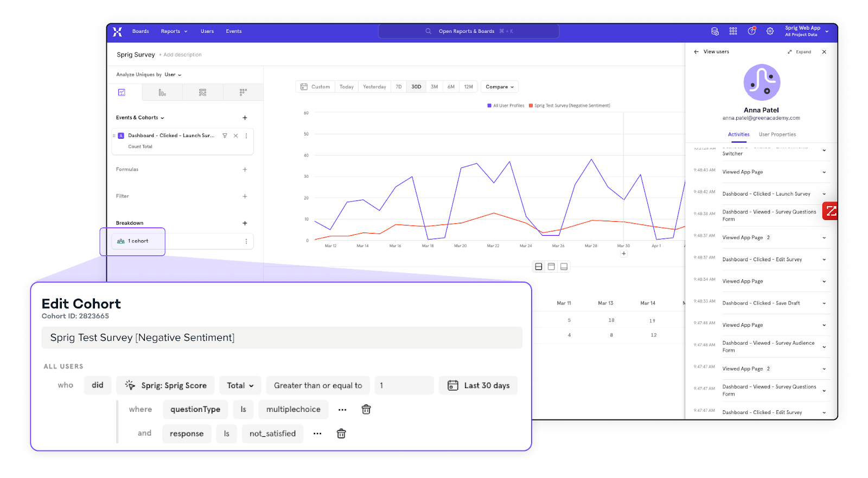868x478 pixels.
Task: Select the 7D date range
Action: pos(399,87)
